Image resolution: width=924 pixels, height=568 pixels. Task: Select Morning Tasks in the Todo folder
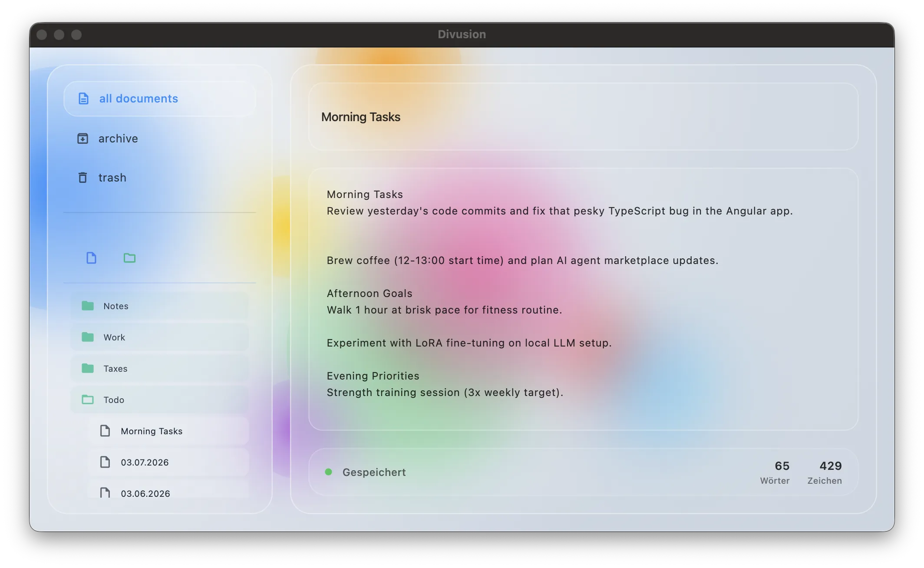pyautogui.click(x=152, y=431)
